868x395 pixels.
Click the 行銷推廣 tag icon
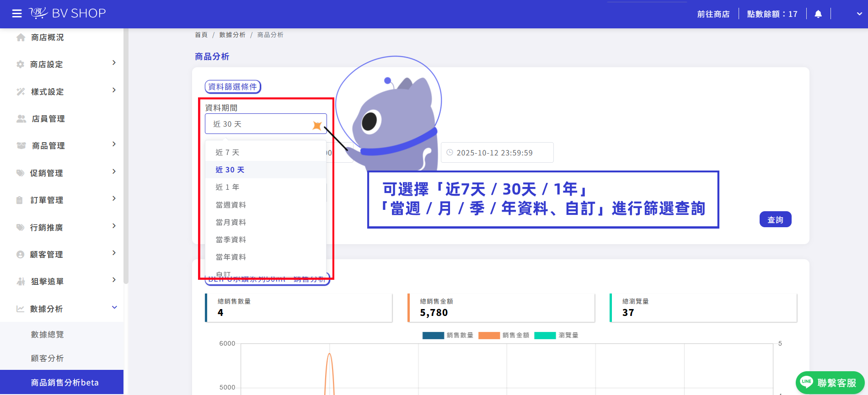20,227
